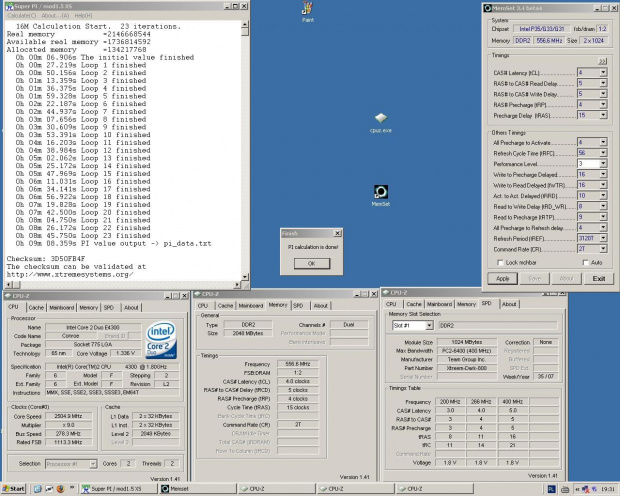The width and height of the screenshot is (620, 496).
Task: Click Super PI vertical scrollbar down arrow
Action: 245,277
